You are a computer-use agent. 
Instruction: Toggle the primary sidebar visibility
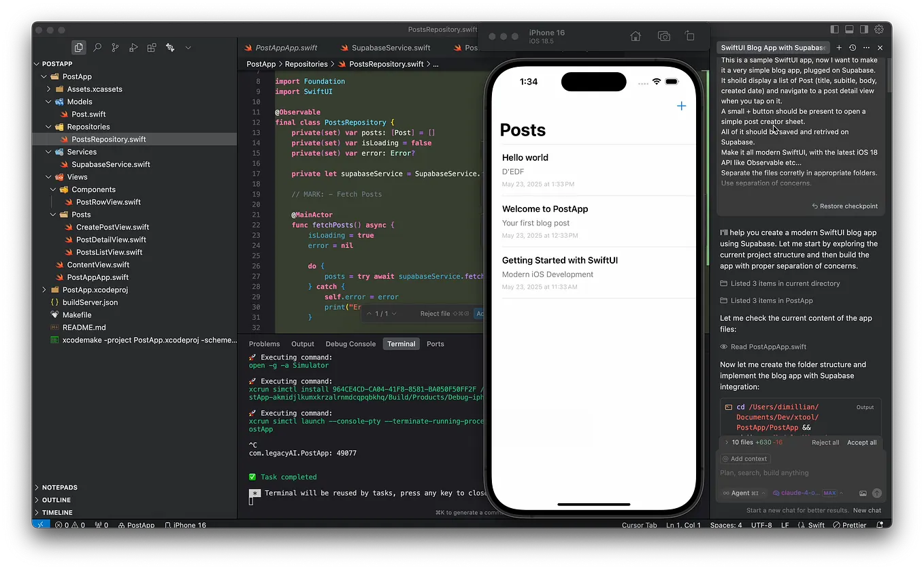[834, 29]
